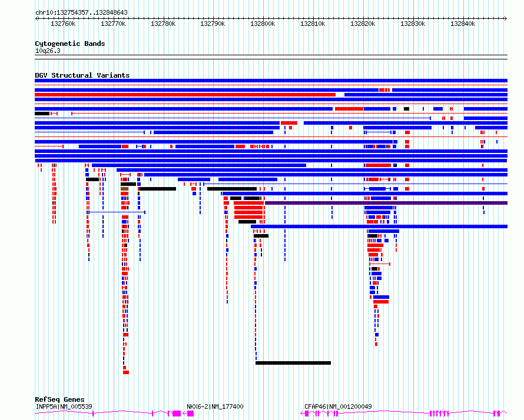Click the long purple structural variant bar
This screenshot has height=420, width=524.
tap(386, 203)
